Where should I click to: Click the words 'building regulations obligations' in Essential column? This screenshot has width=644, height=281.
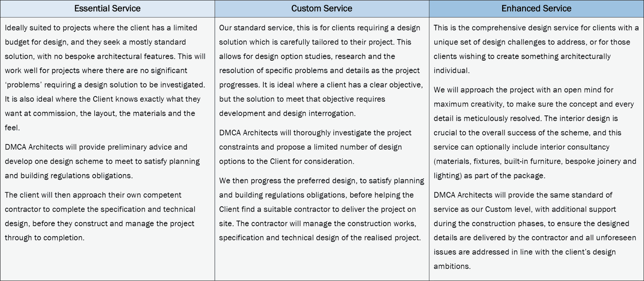[x=76, y=175]
